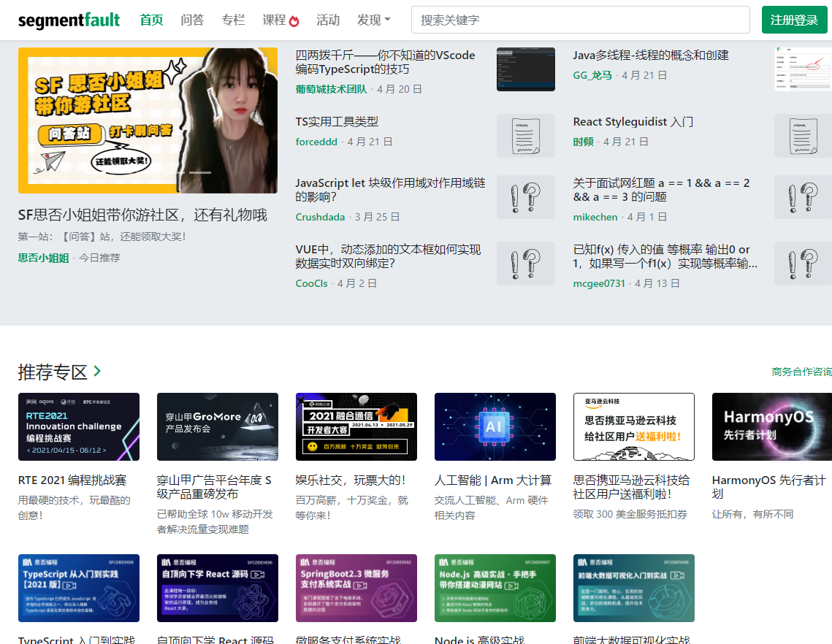832x644 pixels.
Task: Open 商务合作咨询 link
Action: pos(802,372)
